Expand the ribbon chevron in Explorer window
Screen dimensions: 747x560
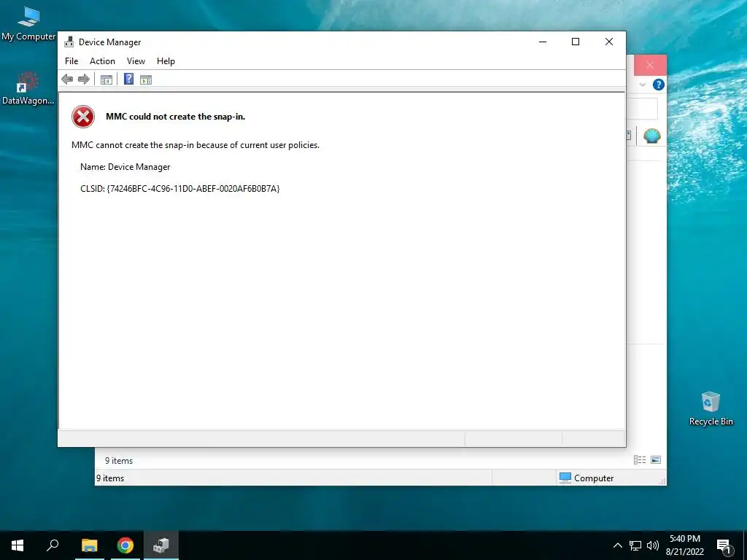(643, 85)
